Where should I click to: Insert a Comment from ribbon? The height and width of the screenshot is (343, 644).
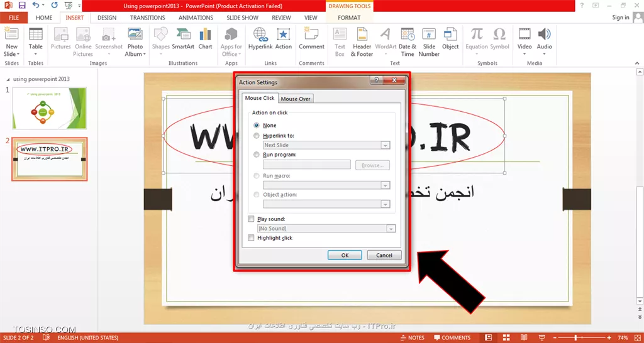pyautogui.click(x=311, y=35)
